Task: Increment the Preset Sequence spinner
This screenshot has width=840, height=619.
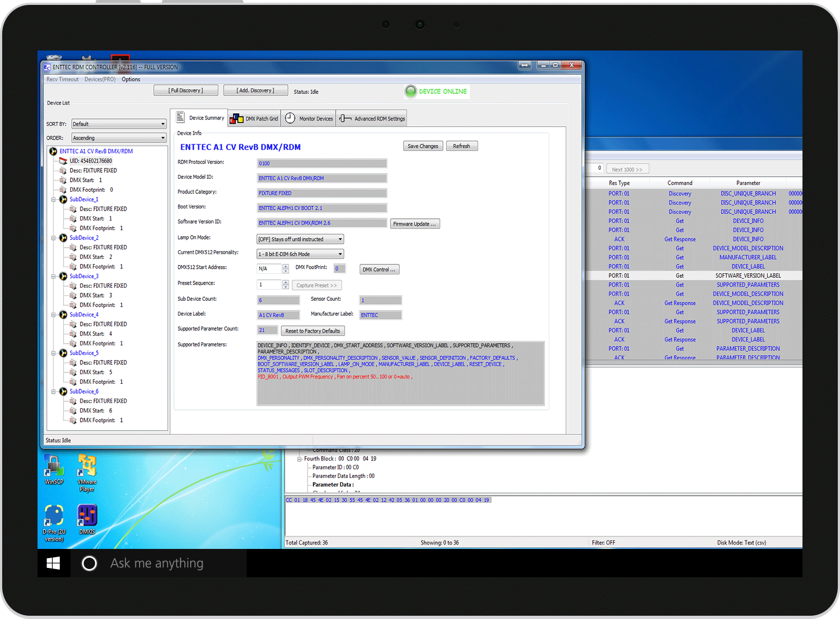Action: click(286, 282)
